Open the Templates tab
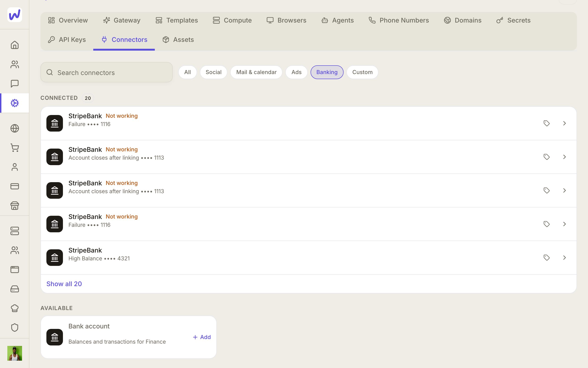Screen dimensions: 588x368 (177, 20)
